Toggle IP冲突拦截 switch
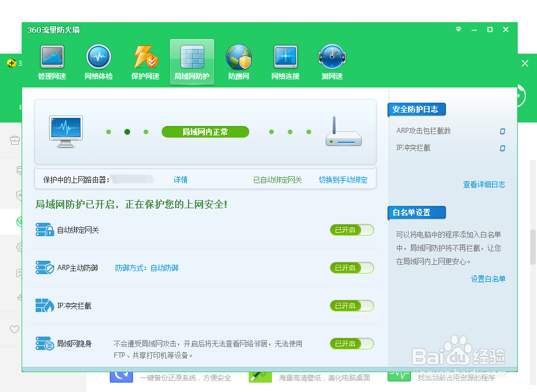The width and height of the screenshot is (537, 392). (x=352, y=306)
